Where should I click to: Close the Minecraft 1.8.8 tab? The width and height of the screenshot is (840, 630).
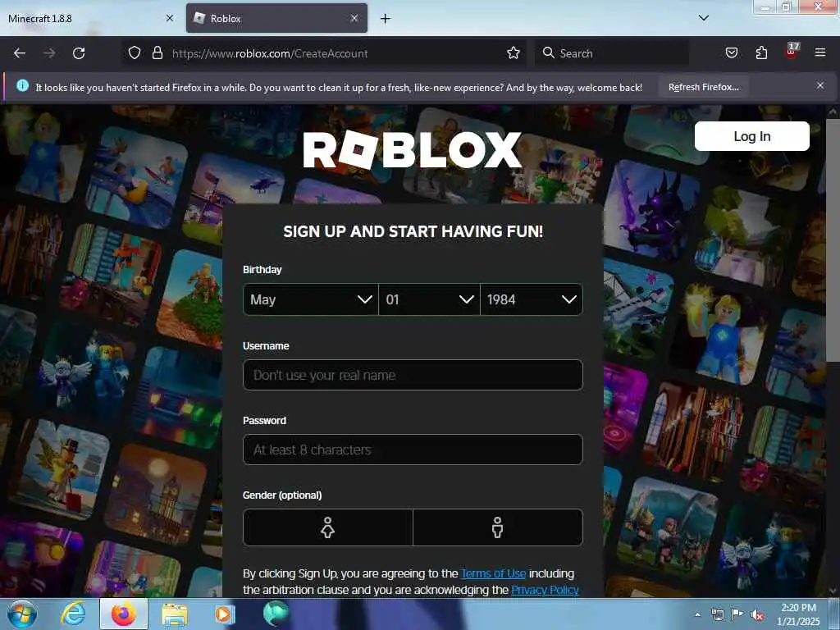point(169,18)
